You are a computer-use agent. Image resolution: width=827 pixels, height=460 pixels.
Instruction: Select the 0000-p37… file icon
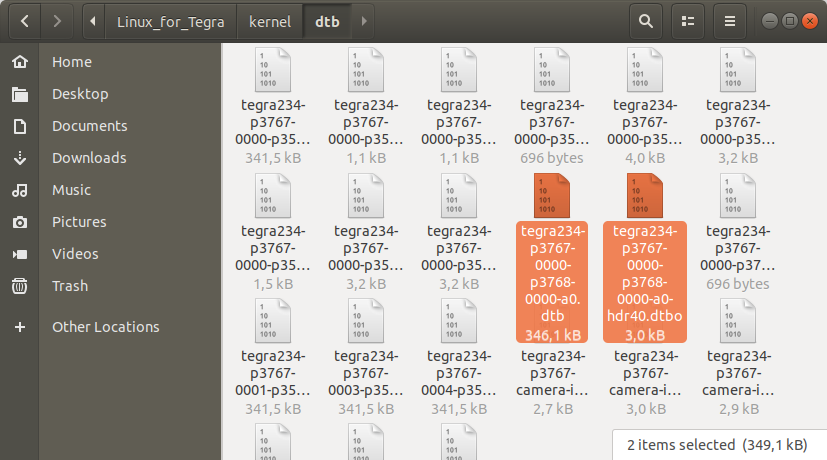tap(738, 196)
